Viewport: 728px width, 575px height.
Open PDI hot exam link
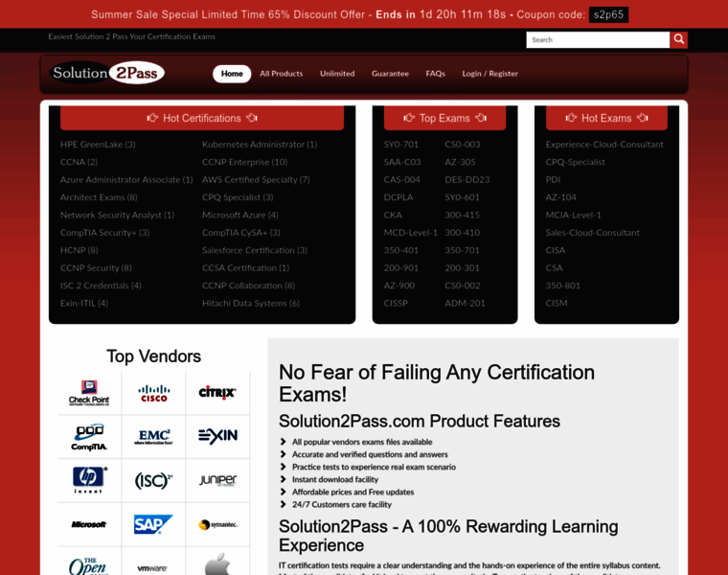[553, 180]
